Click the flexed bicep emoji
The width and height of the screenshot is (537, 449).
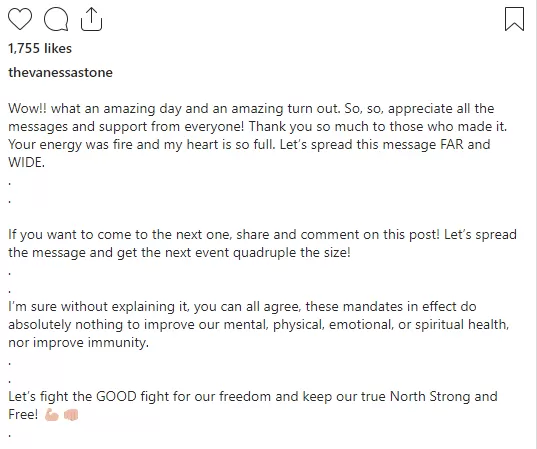pyautogui.click(x=52, y=415)
